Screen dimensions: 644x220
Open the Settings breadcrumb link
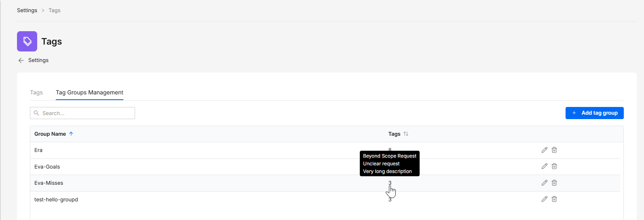[27, 10]
